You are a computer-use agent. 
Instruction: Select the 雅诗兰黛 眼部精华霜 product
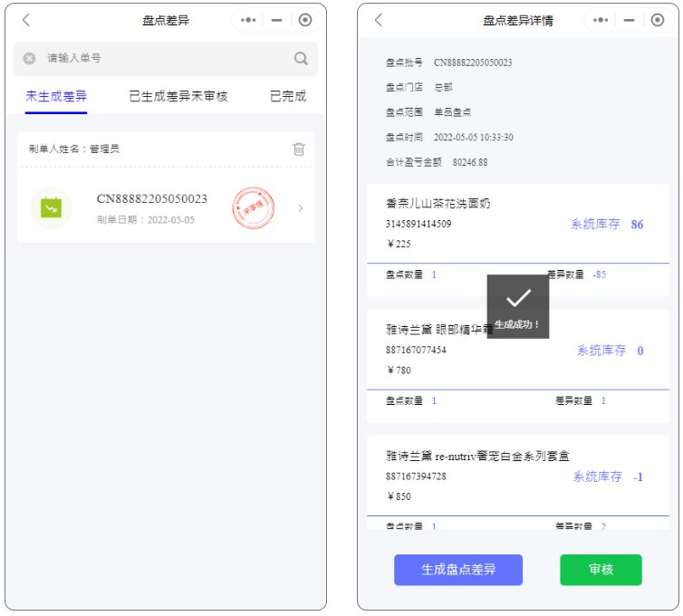pos(439,330)
